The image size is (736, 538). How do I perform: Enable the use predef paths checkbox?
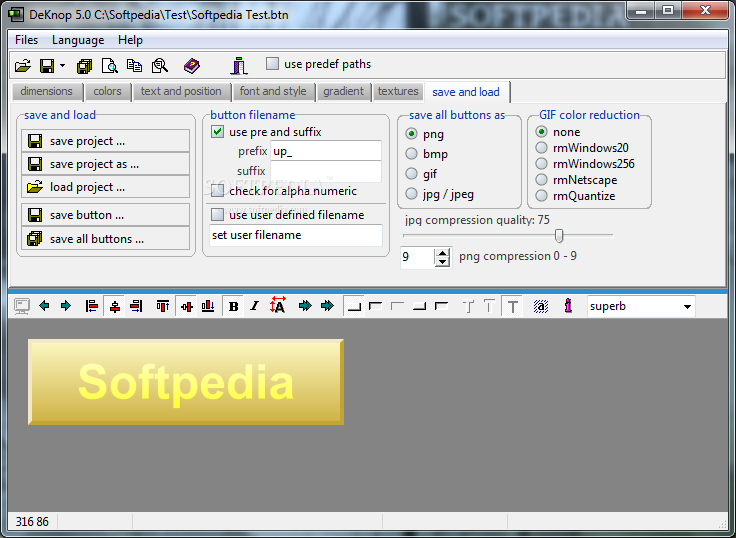[272, 63]
